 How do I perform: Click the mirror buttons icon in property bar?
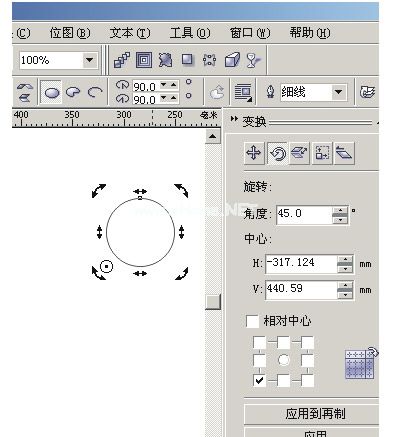coord(25,92)
